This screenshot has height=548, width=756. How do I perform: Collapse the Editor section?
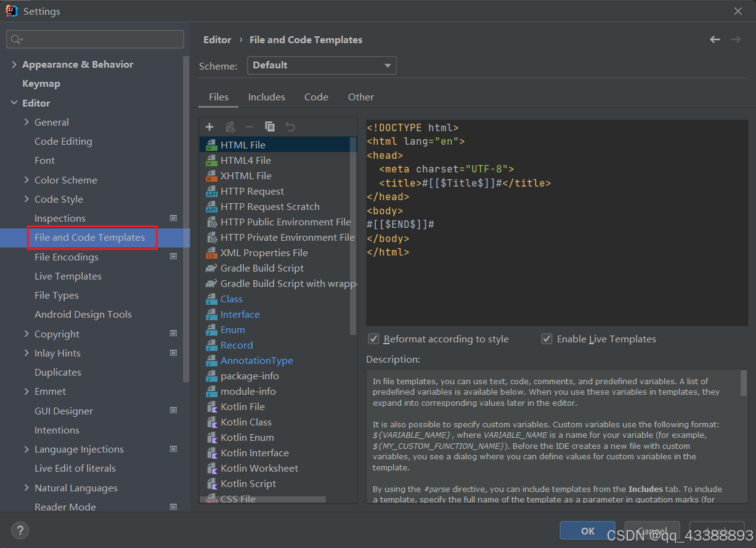point(14,103)
